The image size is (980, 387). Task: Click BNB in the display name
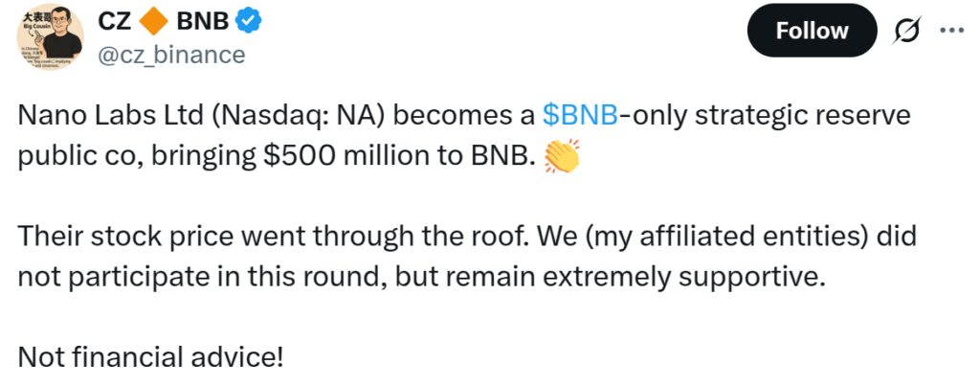[x=203, y=19]
